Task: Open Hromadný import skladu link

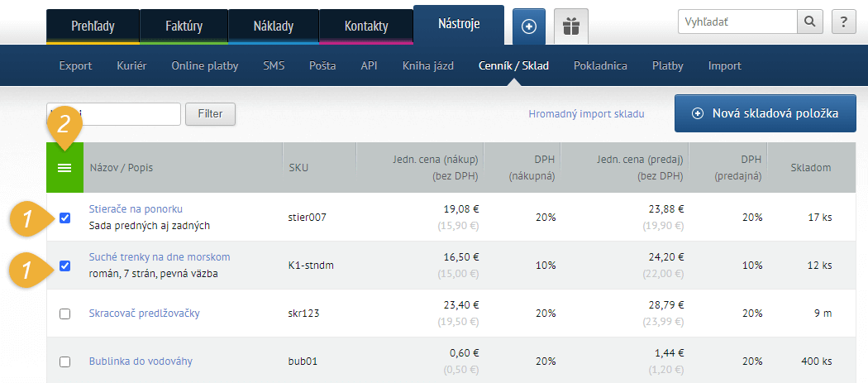Action: 586,114
